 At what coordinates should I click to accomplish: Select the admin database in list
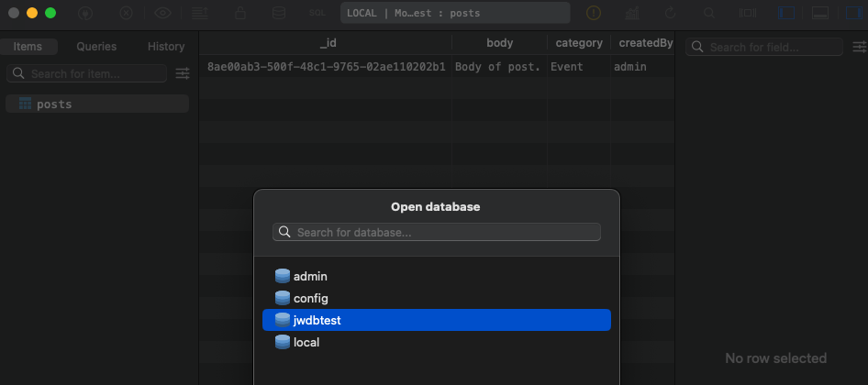coord(310,276)
